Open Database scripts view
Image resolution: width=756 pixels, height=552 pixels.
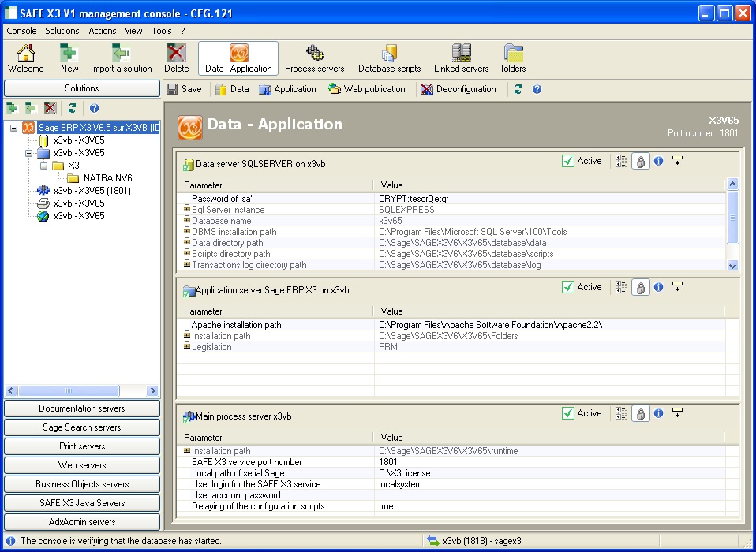click(389, 59)
